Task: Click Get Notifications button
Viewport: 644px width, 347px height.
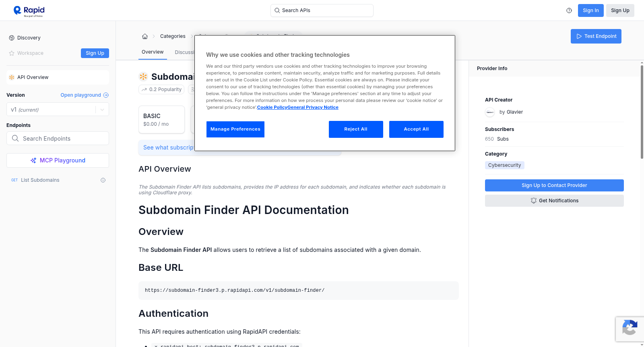Action: [x=554, y=201]
